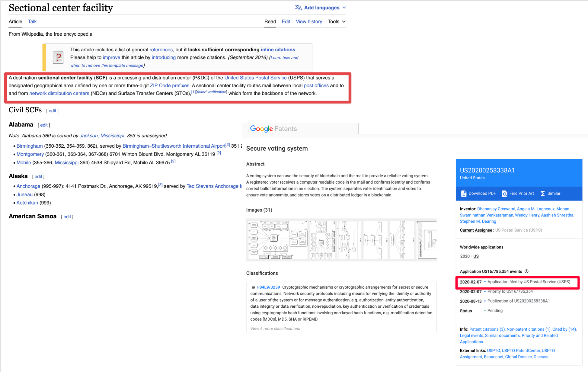Open the Global Dossier external link

[518, 357]
